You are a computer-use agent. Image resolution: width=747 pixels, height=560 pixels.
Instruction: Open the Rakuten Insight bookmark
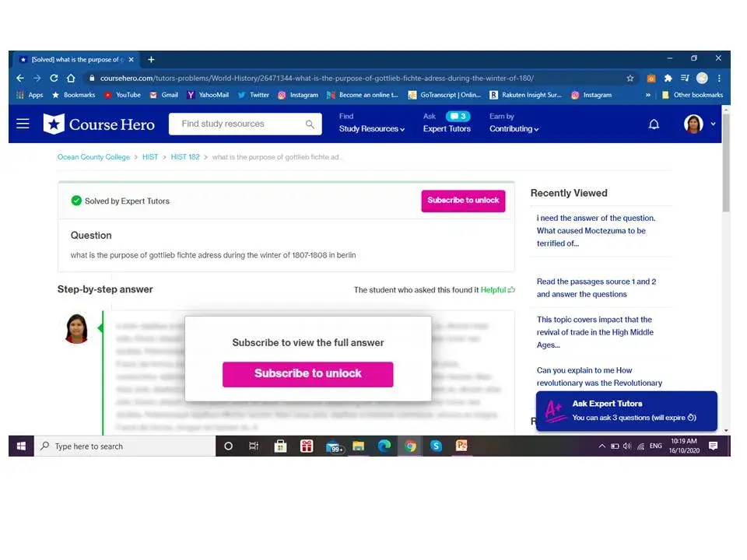coord(525,95)
